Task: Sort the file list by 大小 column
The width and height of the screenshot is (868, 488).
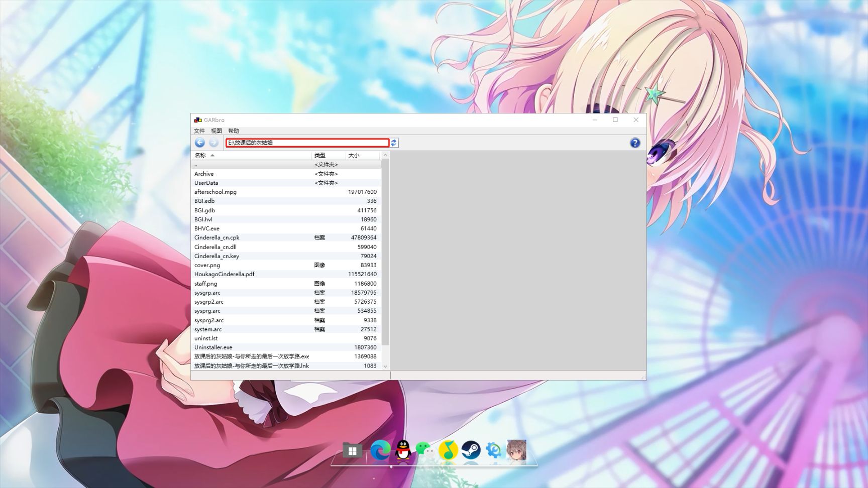Action: pyautogui.click(x=363, y=155)
